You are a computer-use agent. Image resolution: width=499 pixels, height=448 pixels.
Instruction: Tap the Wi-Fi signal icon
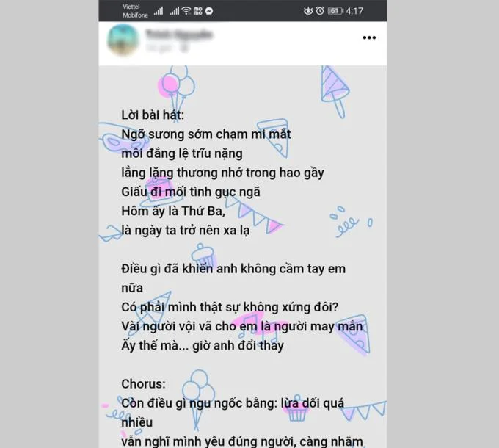186,11
